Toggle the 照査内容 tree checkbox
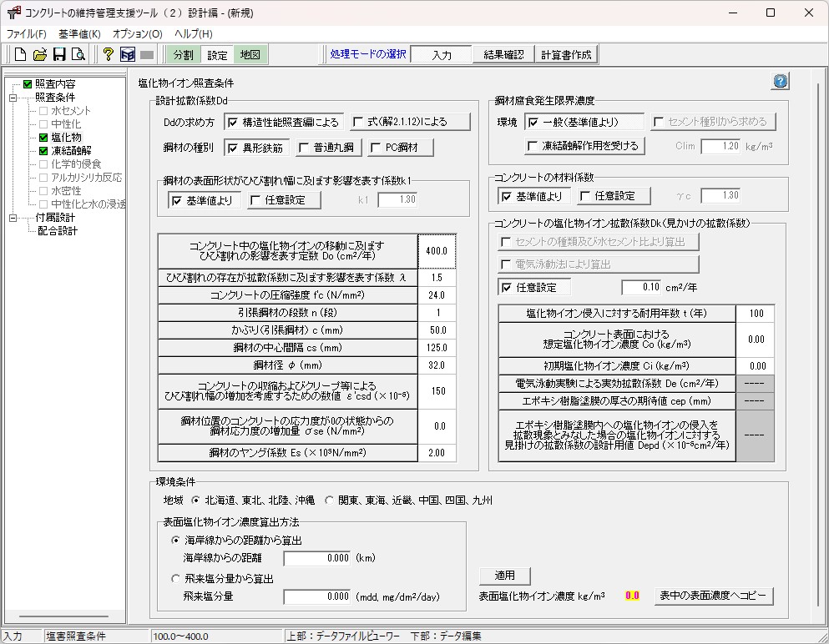This screenshot has height=644, width=829. pos(28,84)
